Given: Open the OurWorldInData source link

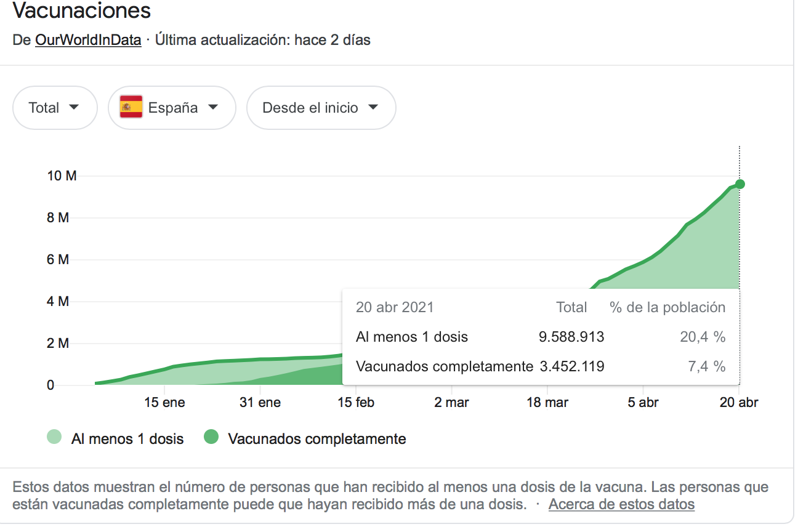Looking at the screenshot, I should [x=88, y=40].
